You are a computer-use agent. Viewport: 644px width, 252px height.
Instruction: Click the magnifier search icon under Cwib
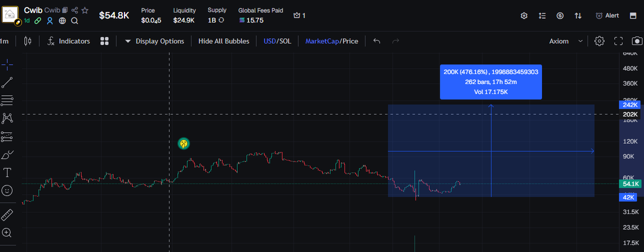tap(75, 21)
